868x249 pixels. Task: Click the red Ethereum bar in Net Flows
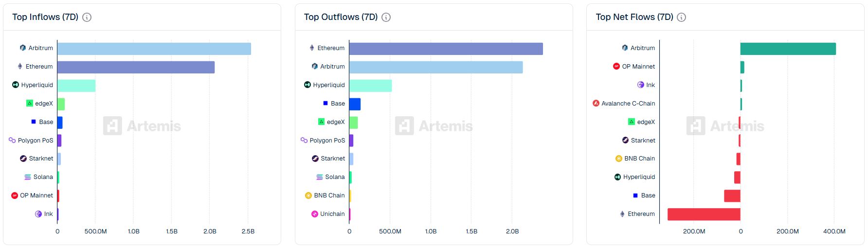click(704, 214)
